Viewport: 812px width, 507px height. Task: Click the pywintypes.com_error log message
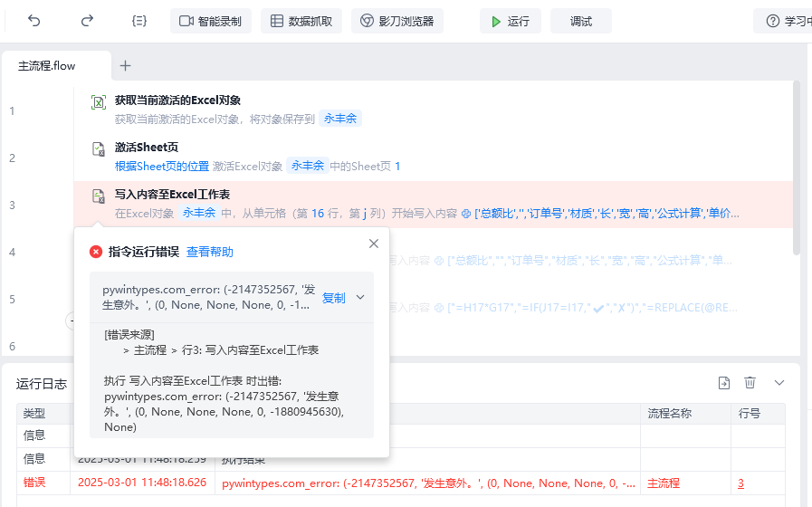(x=428, y=483)
